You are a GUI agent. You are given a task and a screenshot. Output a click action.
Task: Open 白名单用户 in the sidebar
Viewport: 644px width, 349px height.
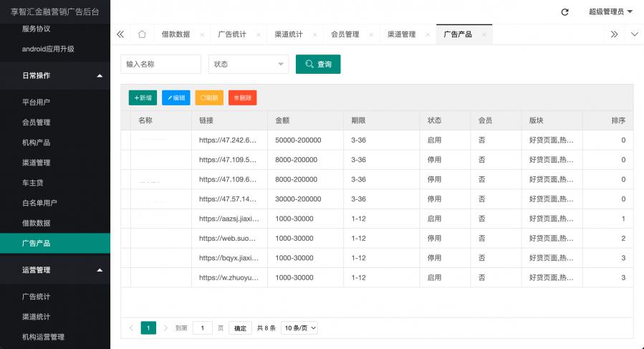[40, 203]
